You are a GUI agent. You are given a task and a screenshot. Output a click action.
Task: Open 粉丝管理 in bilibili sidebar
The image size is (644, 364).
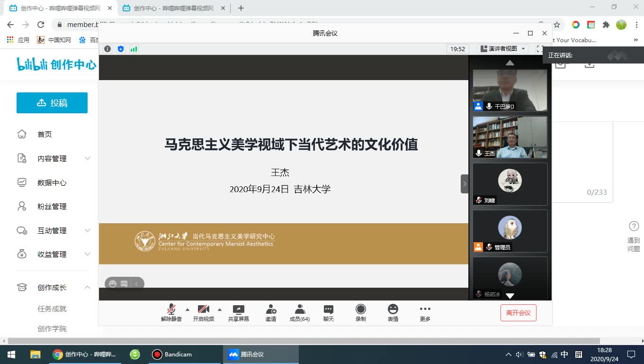click(x=52, y=206)
